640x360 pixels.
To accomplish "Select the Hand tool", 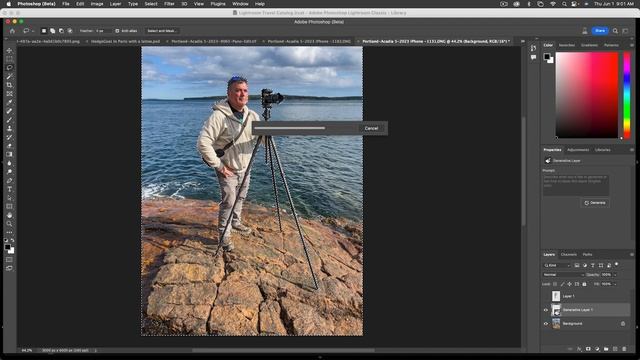I will pos(9,215).
